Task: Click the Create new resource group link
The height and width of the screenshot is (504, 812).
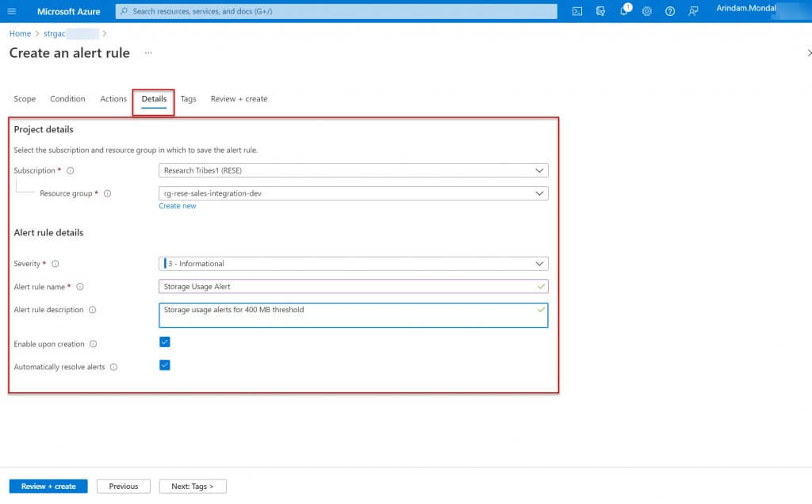Action: [178, 205]
